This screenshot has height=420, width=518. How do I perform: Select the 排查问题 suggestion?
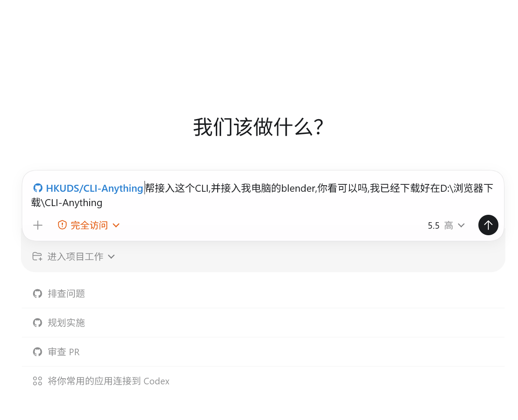point(263,293)
